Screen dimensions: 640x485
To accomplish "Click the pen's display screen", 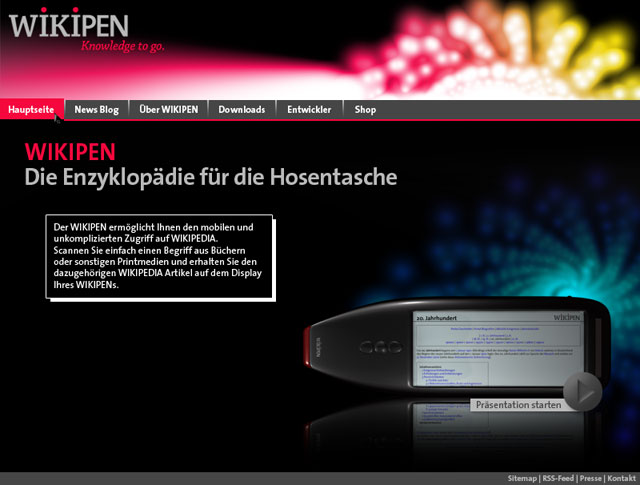I will [499, 349].
